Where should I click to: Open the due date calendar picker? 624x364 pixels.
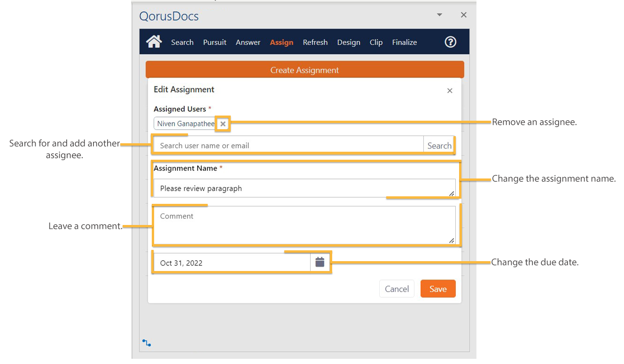click(x=320, y=263)
